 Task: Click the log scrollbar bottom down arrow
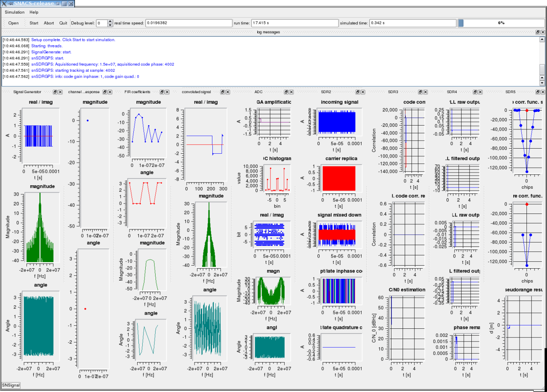(x=542, y=83)
